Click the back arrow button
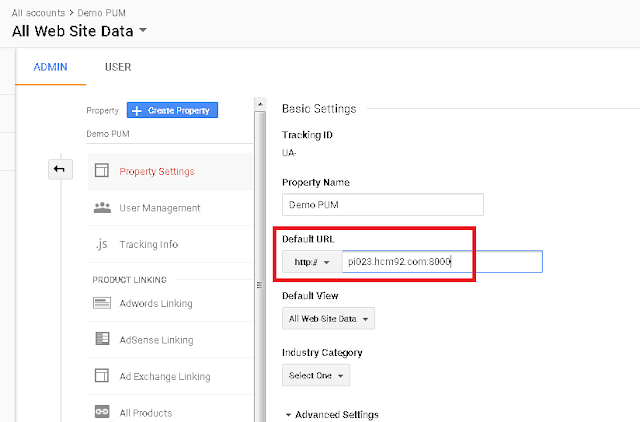Image resolution: width=640 pixels, height=422 pixels. tap(59, 170)
